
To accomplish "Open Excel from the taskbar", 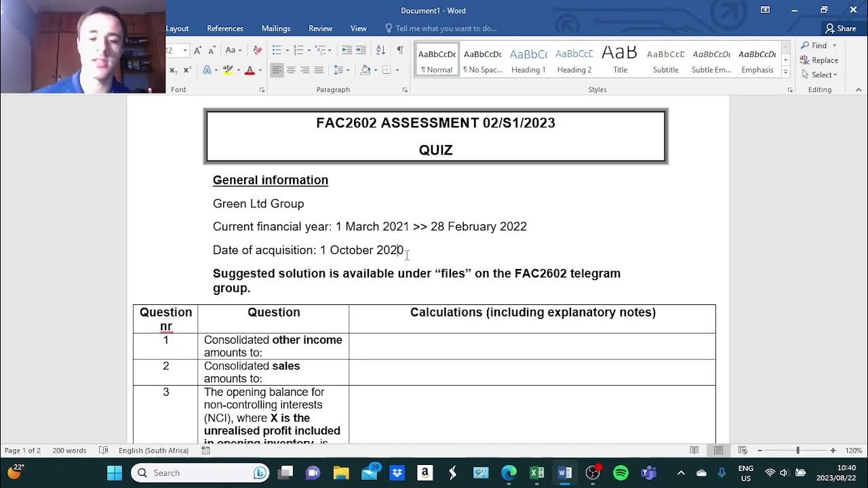I will click(536, 472).
